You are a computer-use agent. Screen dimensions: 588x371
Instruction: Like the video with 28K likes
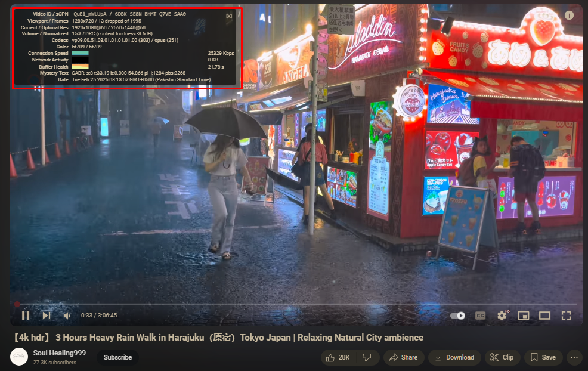[338, 357]
